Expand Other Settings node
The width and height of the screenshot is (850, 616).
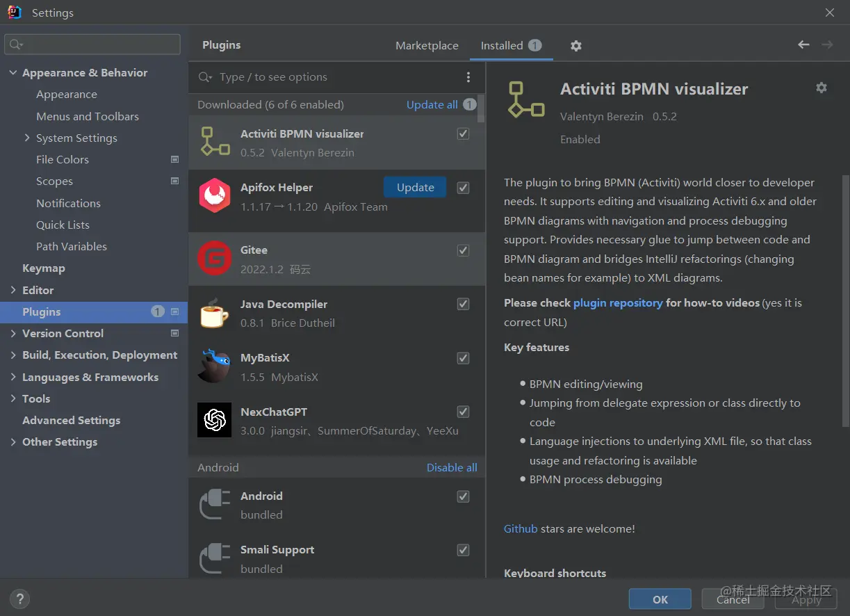tap(13, 441)
